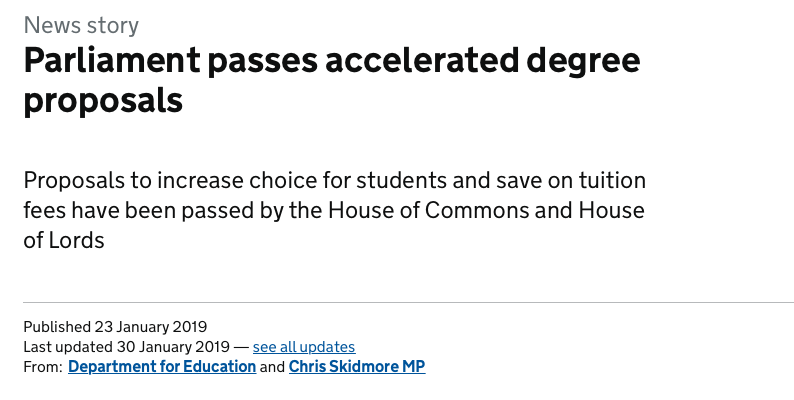Click 'of Lords' ending the summary

(x=64, y=241)
